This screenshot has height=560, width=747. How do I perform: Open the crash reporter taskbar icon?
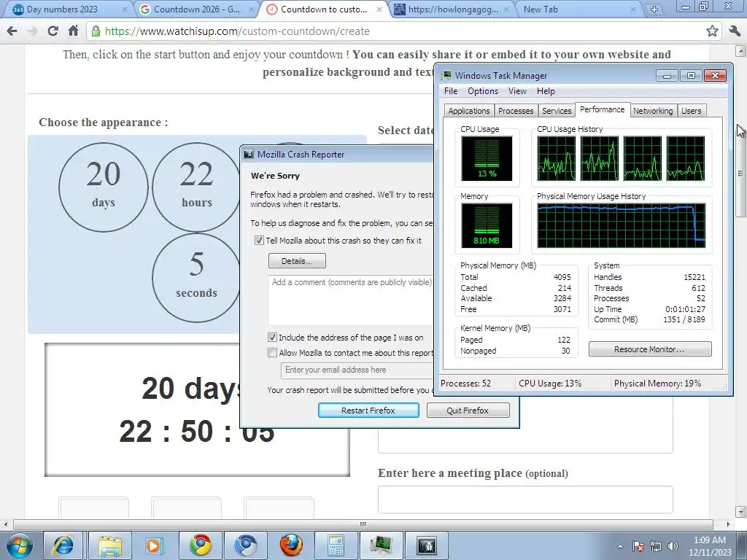pos(426,545)
